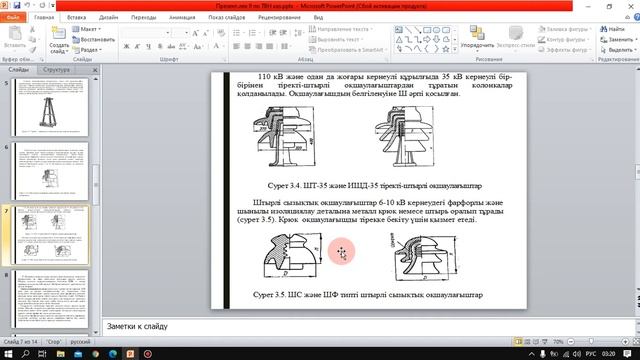Viewport: 640px width, 360px height.
Task: Save the presentation from Quick Access toolbar
Action: click(17, 6)
